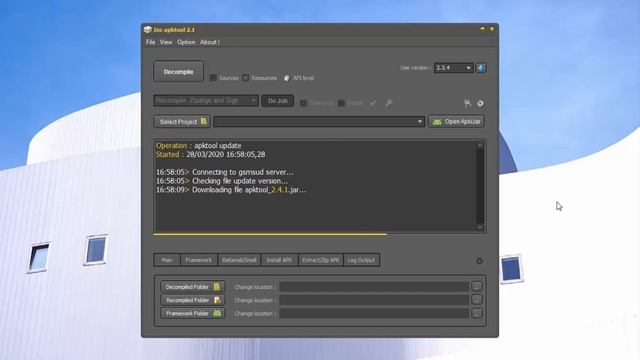The image size is (640, 360).
Task: Click the 'Started : 28/03/2020' log line
Action: click(x=210, y=154)
